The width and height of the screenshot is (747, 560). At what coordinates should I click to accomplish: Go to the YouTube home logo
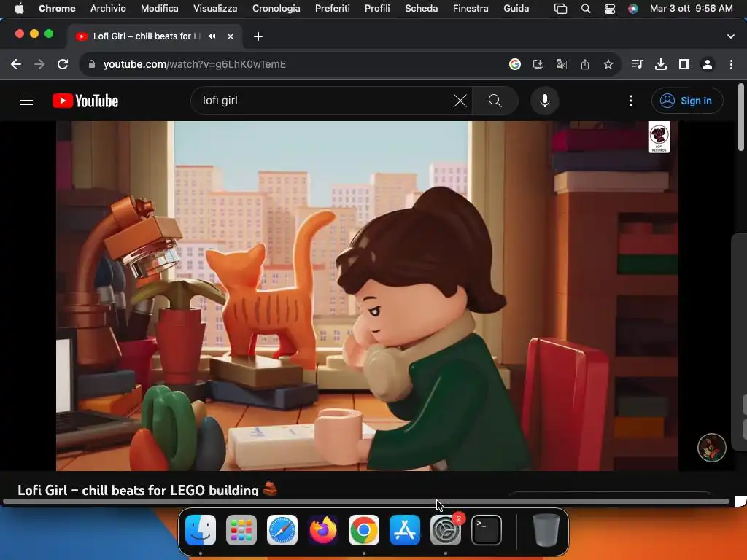pyautogui.click(x=85, y=101)
